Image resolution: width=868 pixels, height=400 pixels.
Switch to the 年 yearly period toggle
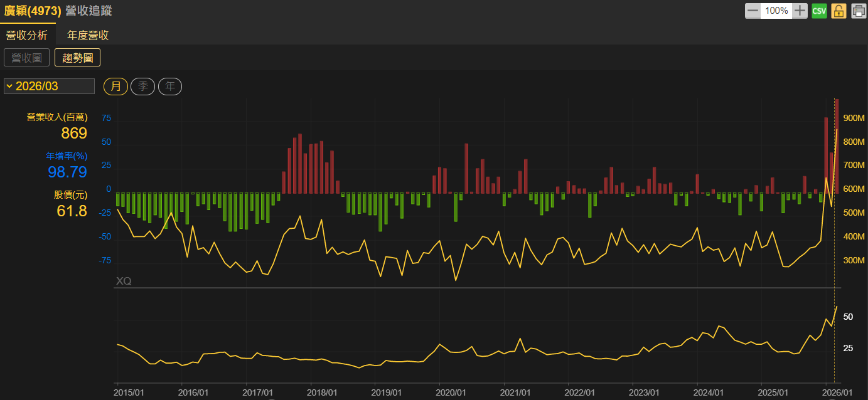170,87
